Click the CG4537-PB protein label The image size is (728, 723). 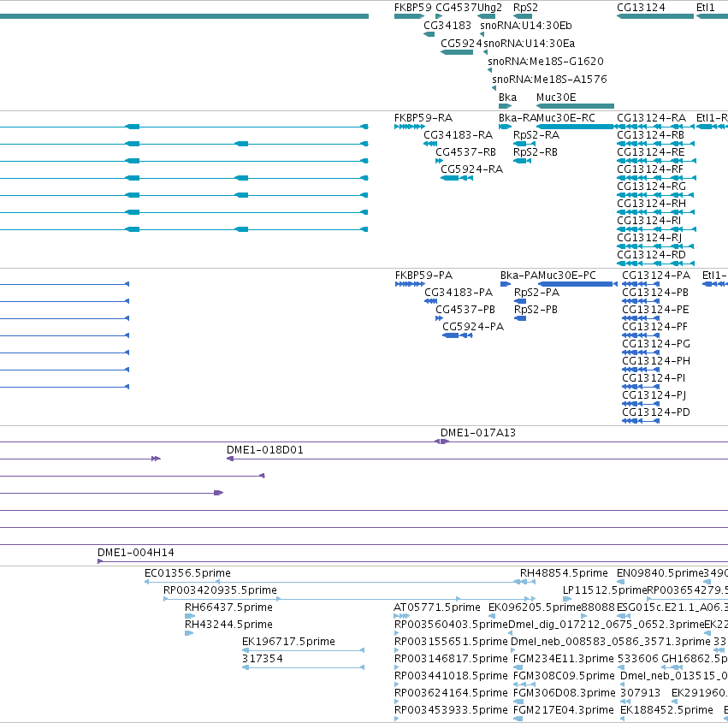[x=465, y=310]
